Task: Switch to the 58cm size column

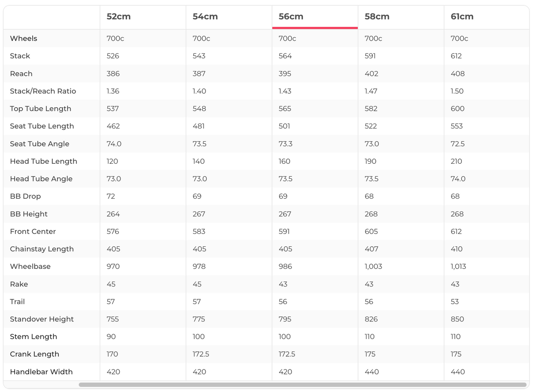Action: (x=377, y=17)
